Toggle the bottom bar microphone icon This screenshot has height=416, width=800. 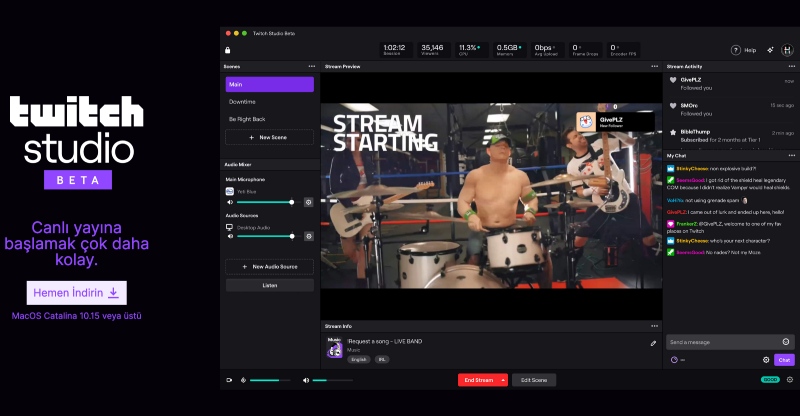tap(243, 380)
